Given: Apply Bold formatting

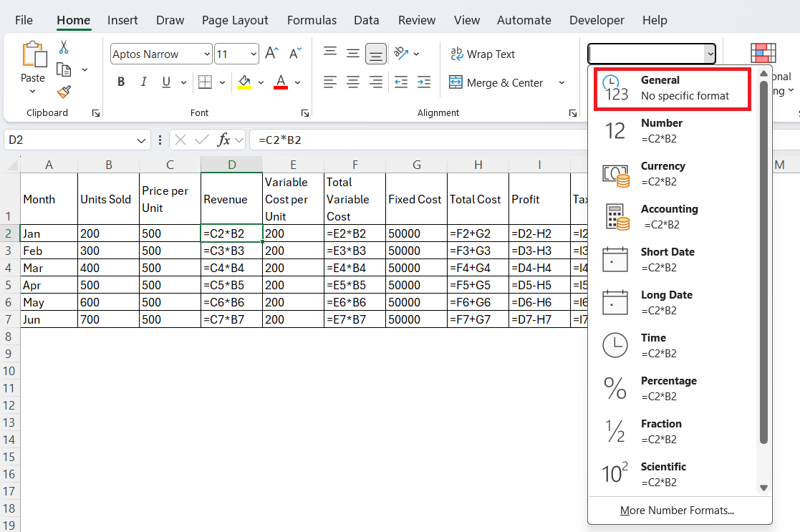Looking at the screenshot, I should click(x=120, y=82).
